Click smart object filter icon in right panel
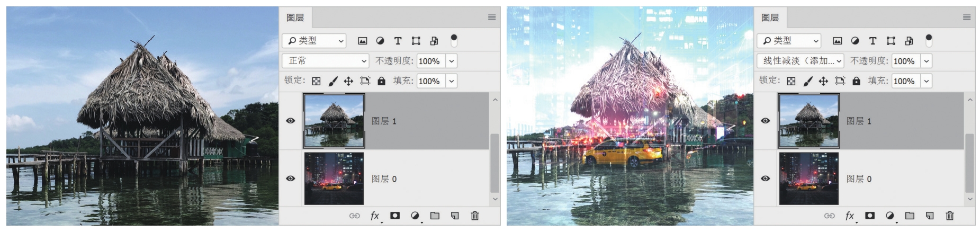This screenshot has height=232, width=980. pyautogui.click(x=909, y=41)
